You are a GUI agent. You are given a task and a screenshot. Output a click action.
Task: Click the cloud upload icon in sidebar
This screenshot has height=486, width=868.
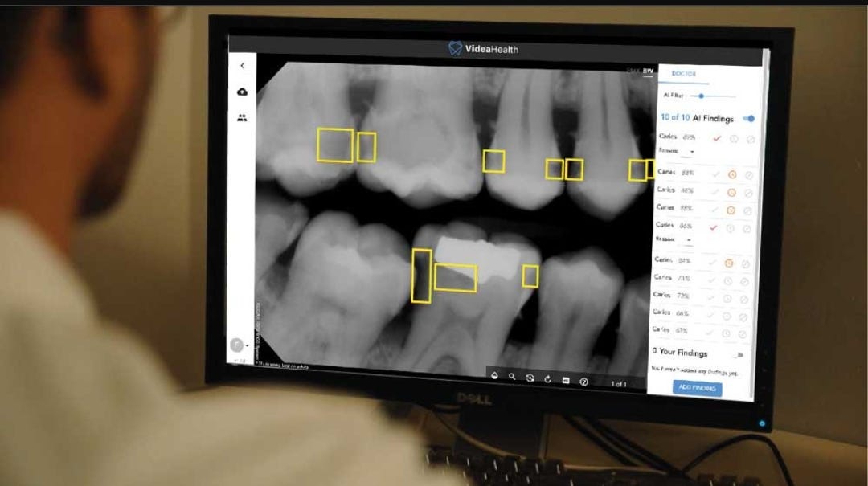click(243, 92)
